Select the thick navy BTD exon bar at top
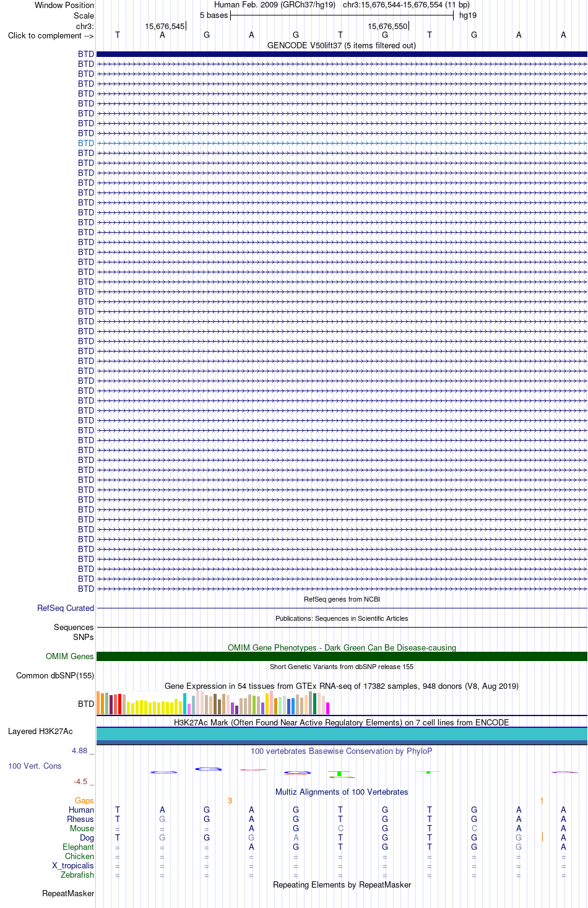The width and height of the screenshot is (588, 908). tap(342, 54)
